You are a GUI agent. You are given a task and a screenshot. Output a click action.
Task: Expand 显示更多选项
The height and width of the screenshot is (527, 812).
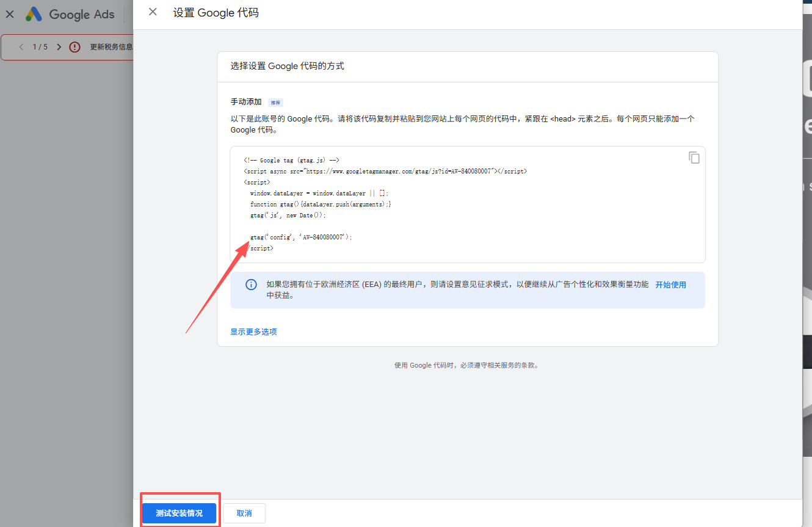(253, 332)
